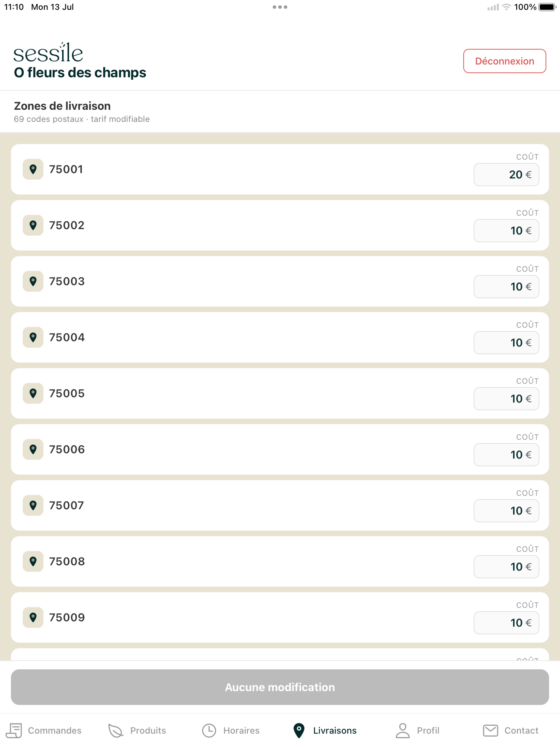Screen dimensions: 560x747
Task: Edit the cost field for 75005
Action: (x=506, y=398)
